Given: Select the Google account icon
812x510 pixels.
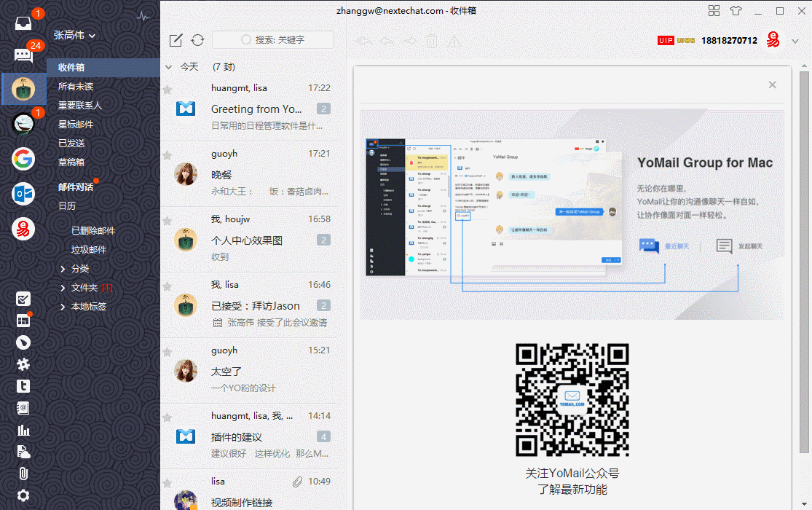Looking at the screenshot, I should (x=23, y=159).
